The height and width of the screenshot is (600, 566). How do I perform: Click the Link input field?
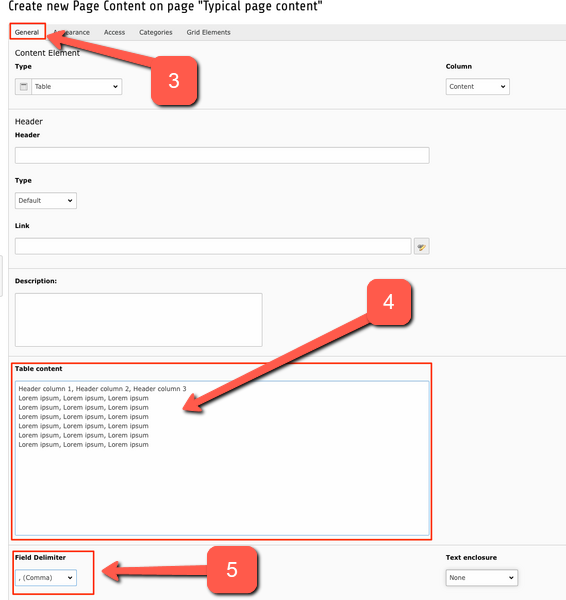click(x=213, y=246)
